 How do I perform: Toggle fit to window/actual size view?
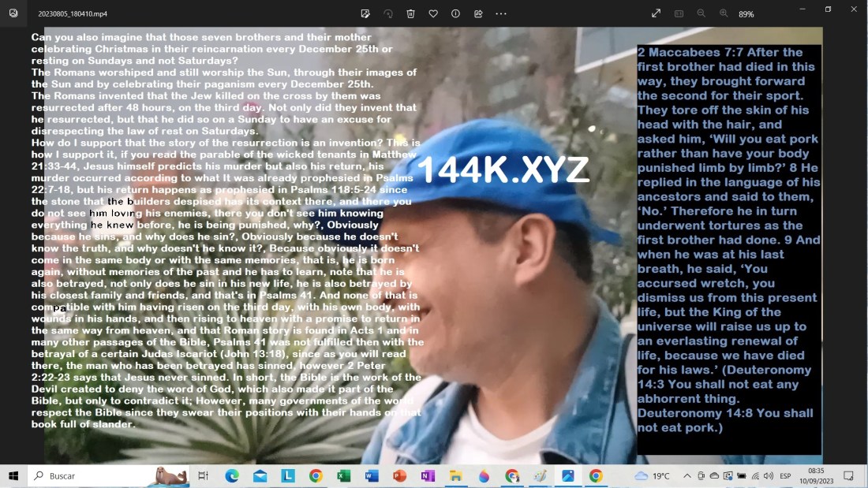(679, 13)
